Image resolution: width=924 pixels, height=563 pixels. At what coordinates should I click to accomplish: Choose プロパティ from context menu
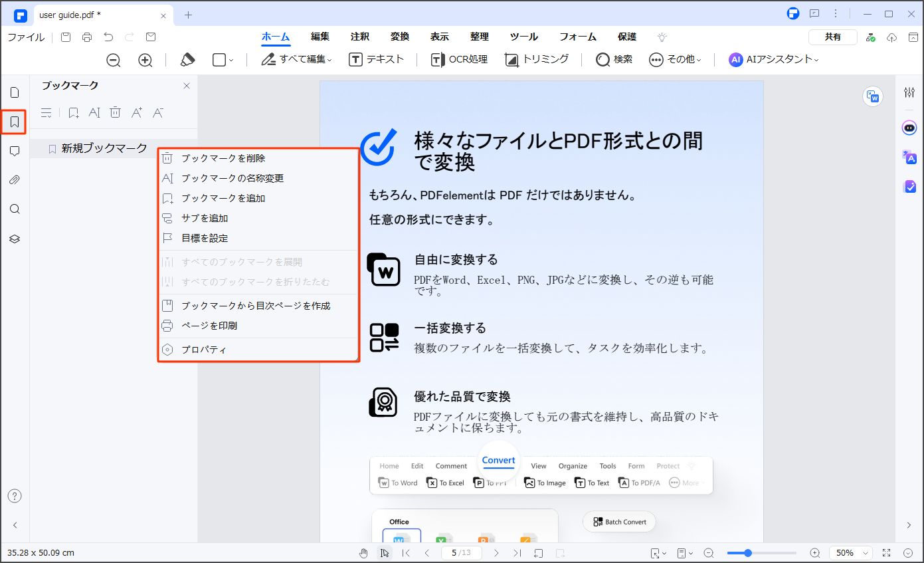click(258, 350)
